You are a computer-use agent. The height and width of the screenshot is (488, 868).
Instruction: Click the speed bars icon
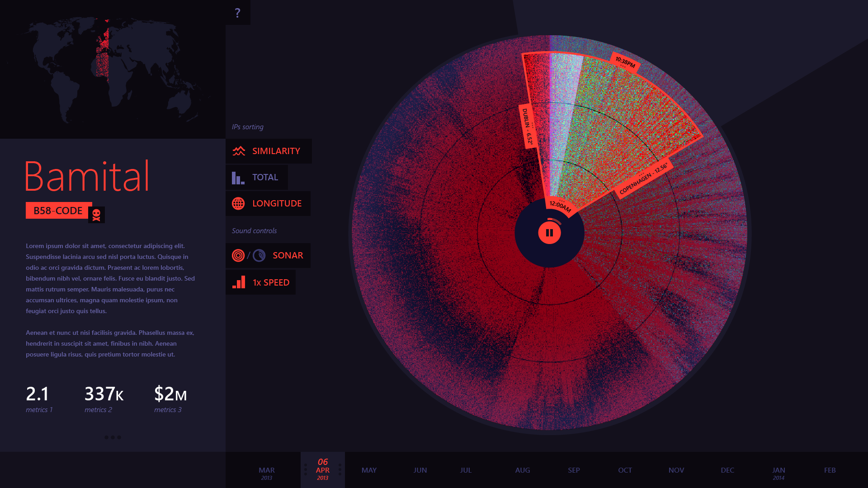239,282
